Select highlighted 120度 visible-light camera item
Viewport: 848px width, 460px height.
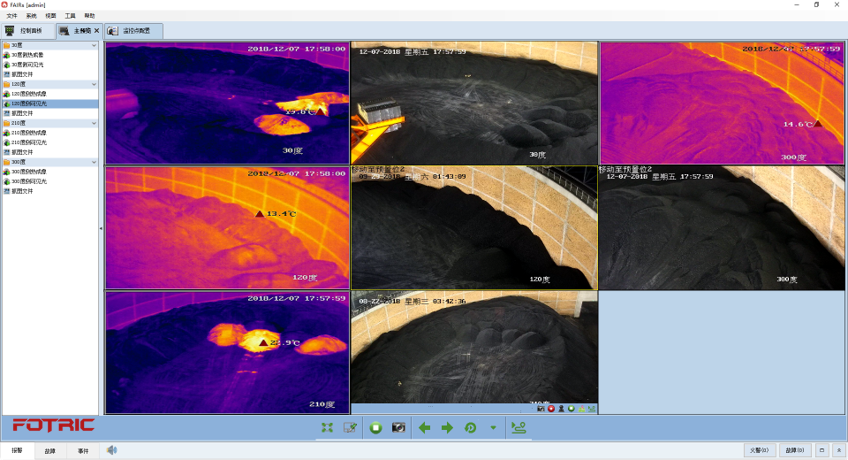(x=50, y=104)
